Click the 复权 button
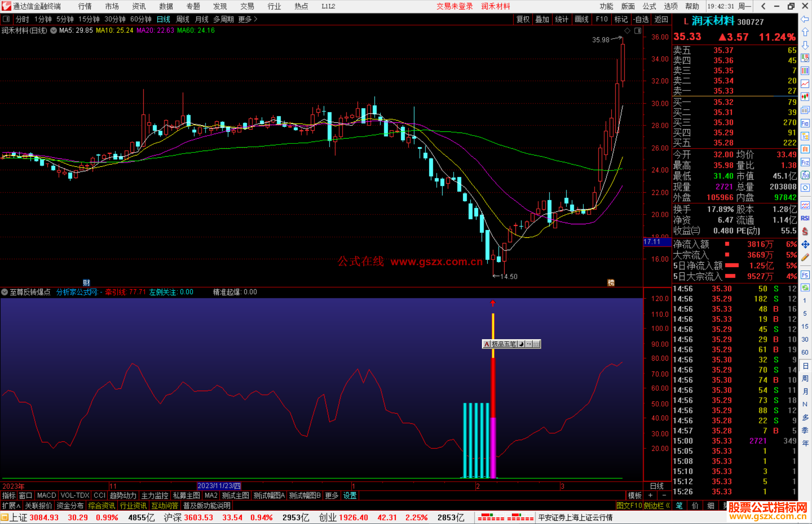 pos(523,19)
